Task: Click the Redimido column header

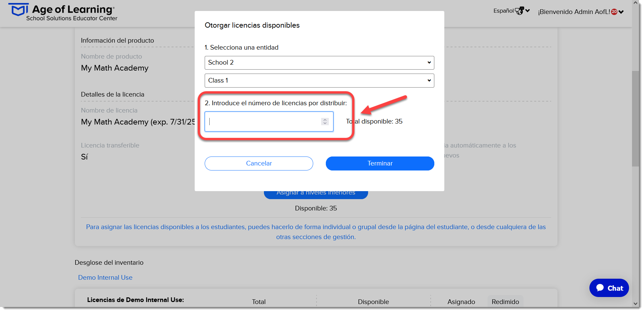Action: [x=505, y=302]
